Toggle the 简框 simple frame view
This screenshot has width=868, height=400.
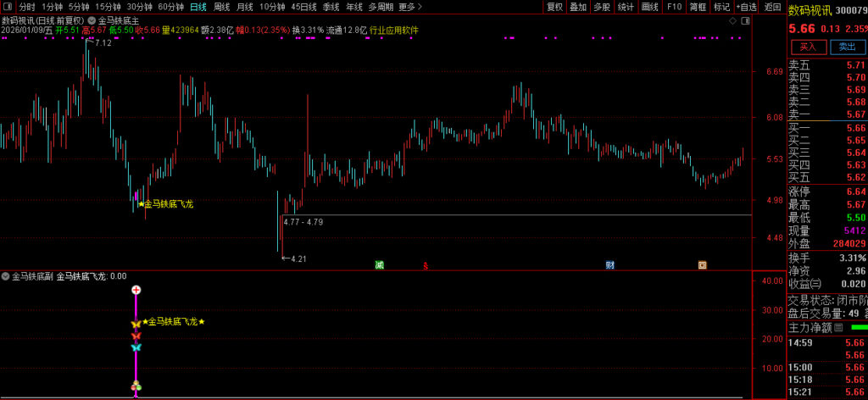click(x=698, y=7)
